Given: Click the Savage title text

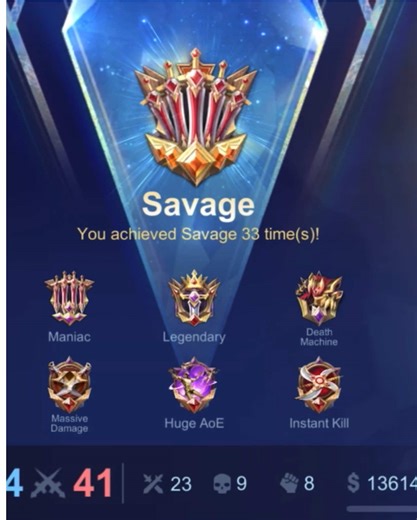Looking at the screenshot, I should coord(198,205).
